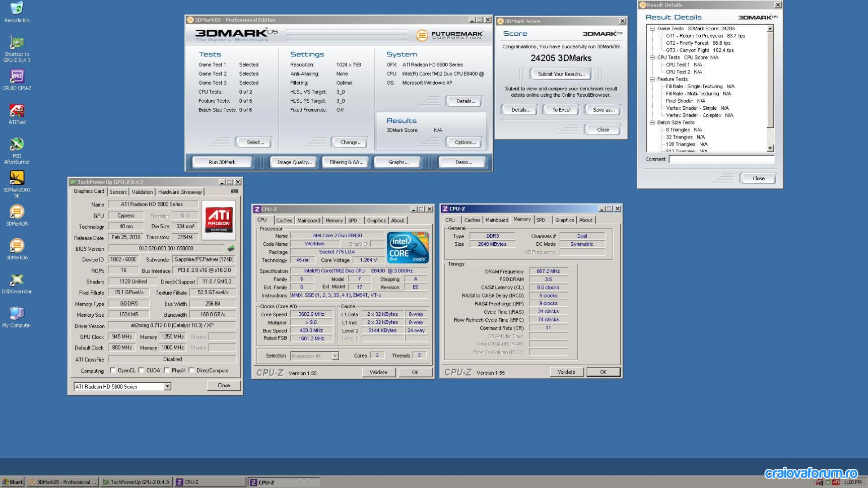Collapse the CPU Tests tree node
Screen dimensions: 868x488
pyautogui.click(x=652, y=57)
